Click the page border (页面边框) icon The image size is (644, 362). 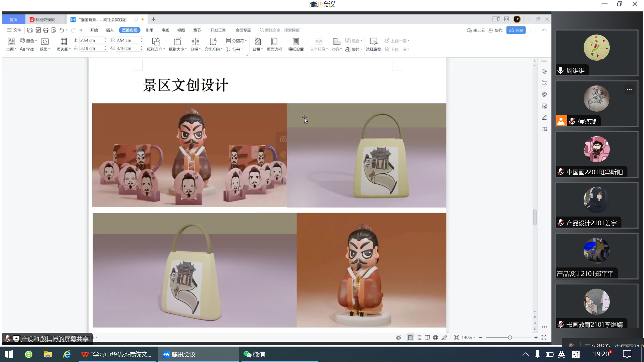(274, 42)
